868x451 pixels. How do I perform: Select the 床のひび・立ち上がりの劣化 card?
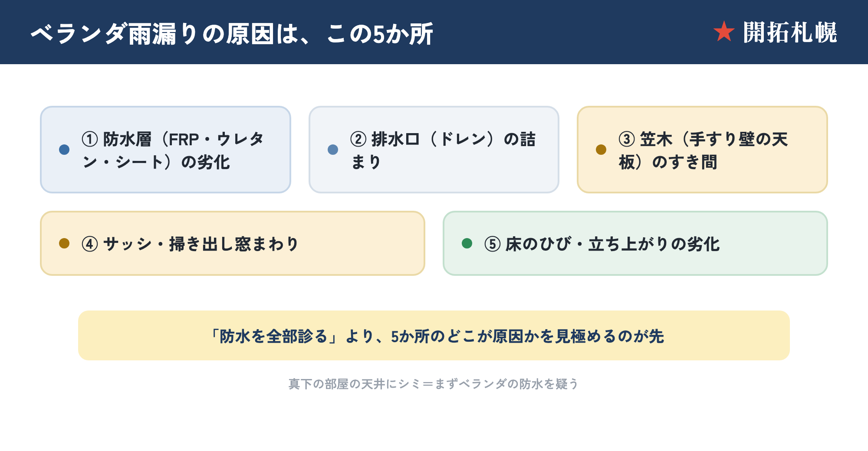pos(635,243)
